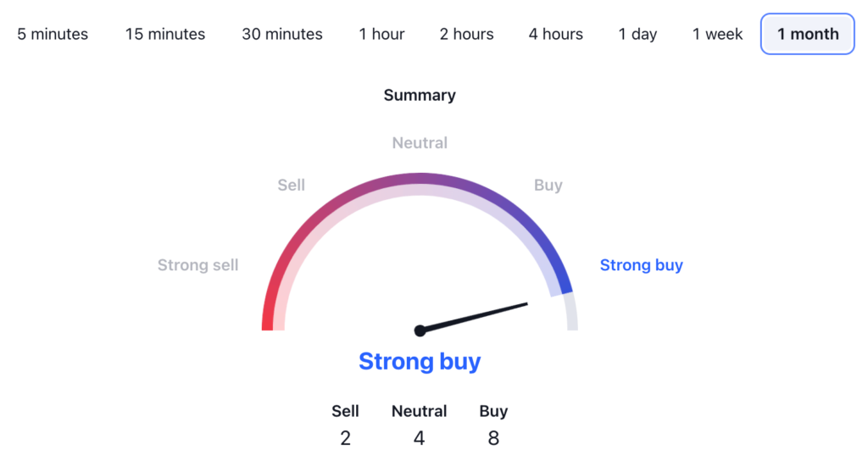Image resolution: width=868 pixels, height=461 pixels.
Task: Click the Sell count of 2
Action: pos(345,438)
